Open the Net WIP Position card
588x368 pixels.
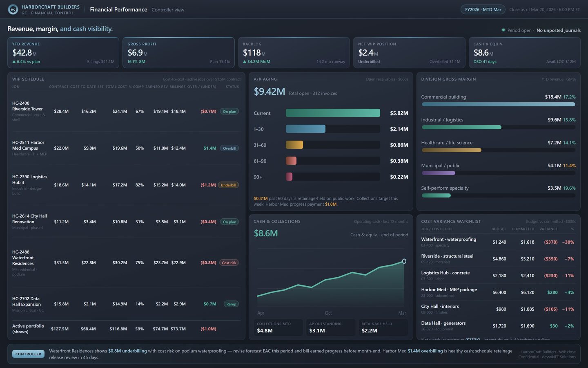[x=409, y=53]
